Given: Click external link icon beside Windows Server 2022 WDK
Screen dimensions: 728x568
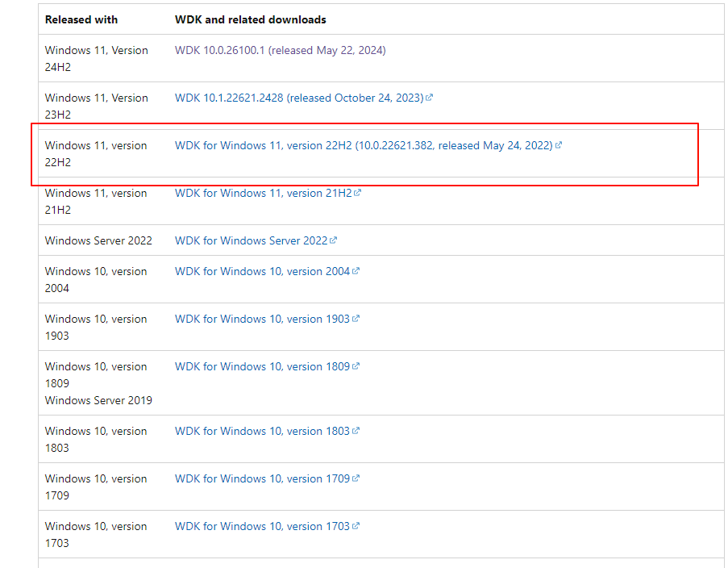Looking at the screenshot, I should click(333, 240).
